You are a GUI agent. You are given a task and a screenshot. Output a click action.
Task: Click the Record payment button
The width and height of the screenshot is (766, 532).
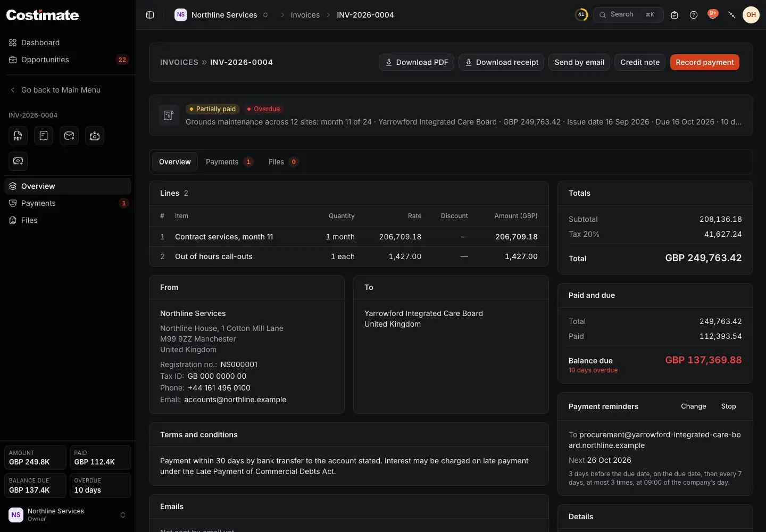[705, 62]
